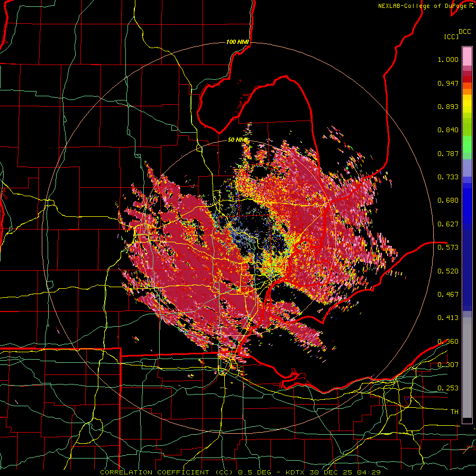Click the [CC] unit label above the color bar
The image size is (476, 476).
tap(451, 36)
